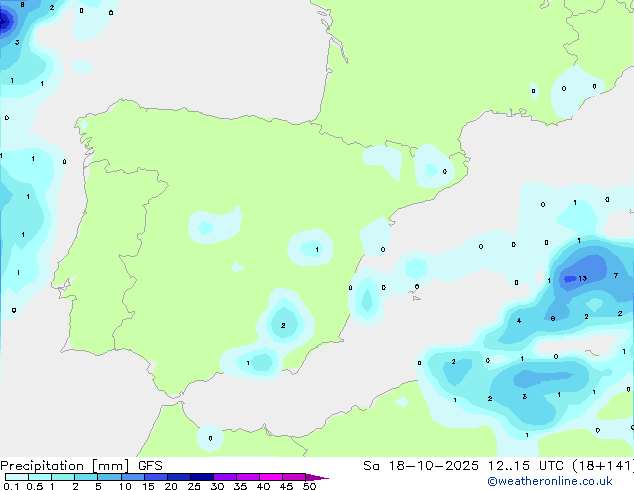Select the 45–50 mm legend swatch
The image size is (634, 490).
tap(294, 477)
